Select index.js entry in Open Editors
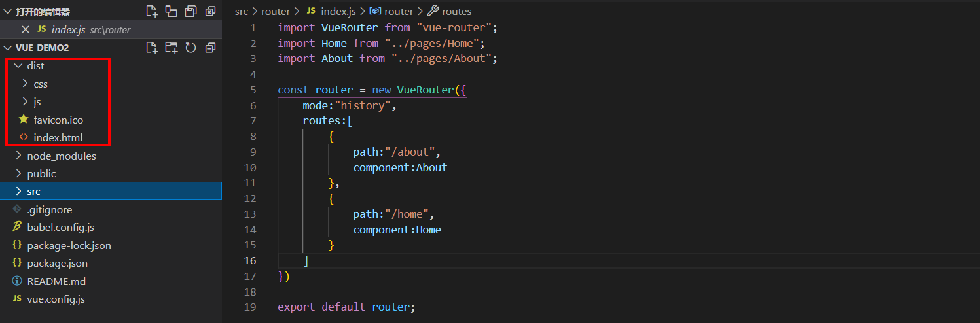The height and width of the screenshot is (323, 980). coord(111,29)
